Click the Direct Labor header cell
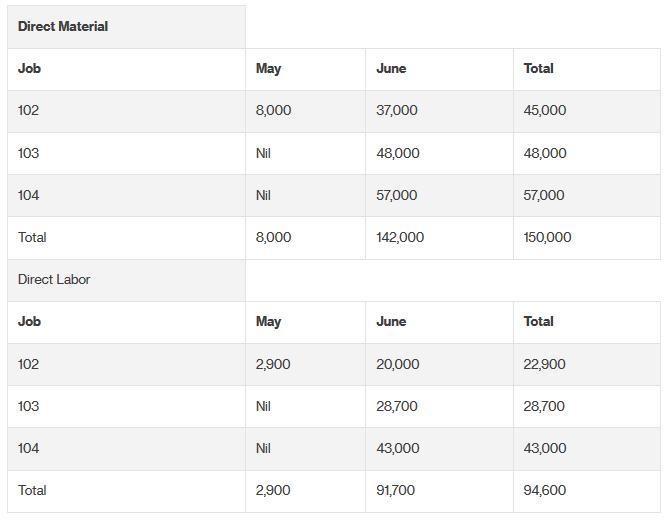The width and height of the screenshot is (667, 521). [x=126, y=280]
